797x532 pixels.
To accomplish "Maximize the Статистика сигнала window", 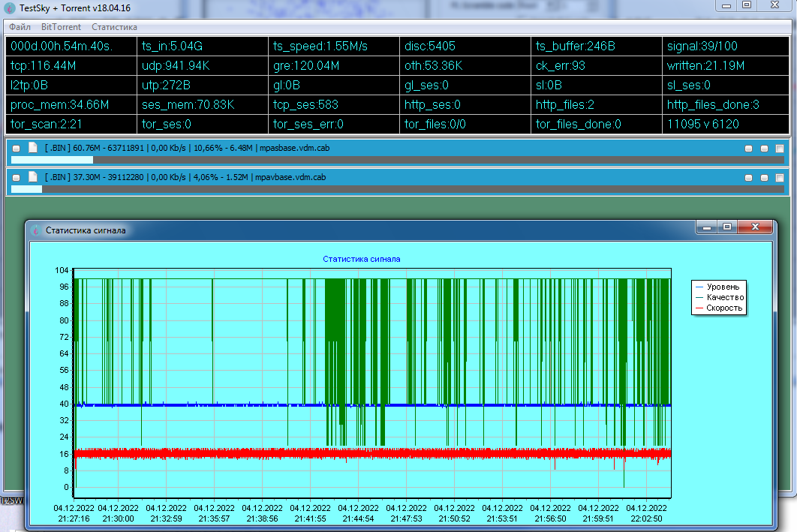I will (726, 227).
